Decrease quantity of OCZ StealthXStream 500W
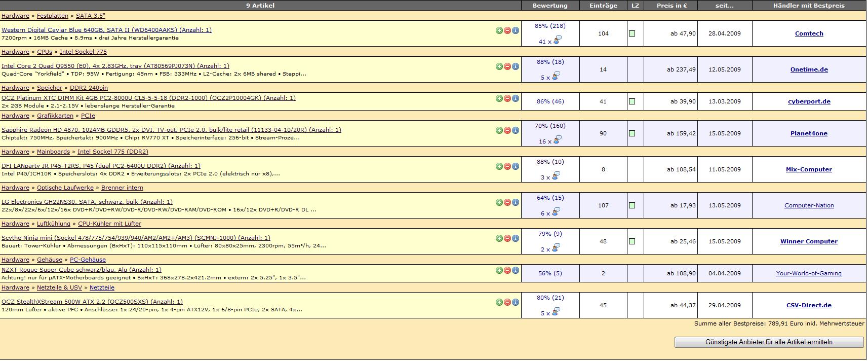The height and width of the screenshot is (361, 868). (x=507, y=302)
